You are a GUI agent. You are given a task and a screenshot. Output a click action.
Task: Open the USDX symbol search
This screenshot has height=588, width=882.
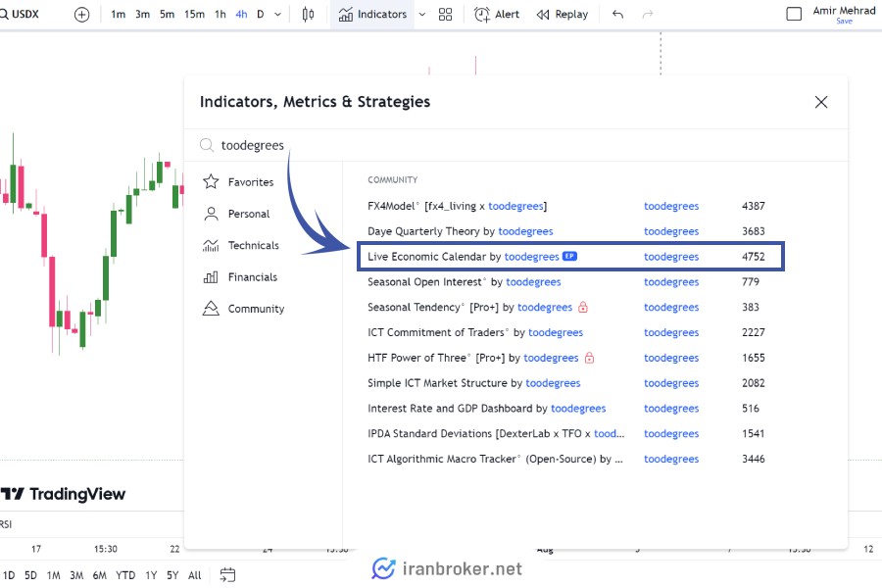[21, 14]
